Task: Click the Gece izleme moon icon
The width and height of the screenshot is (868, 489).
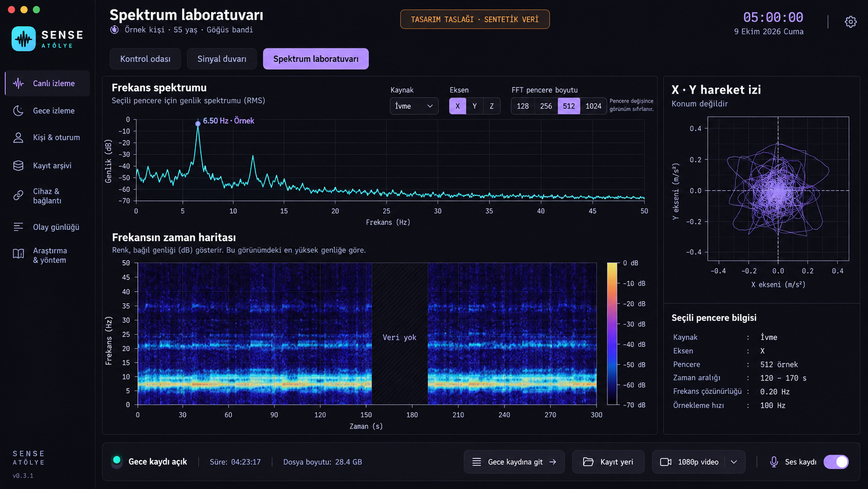Action: [18, 111]
